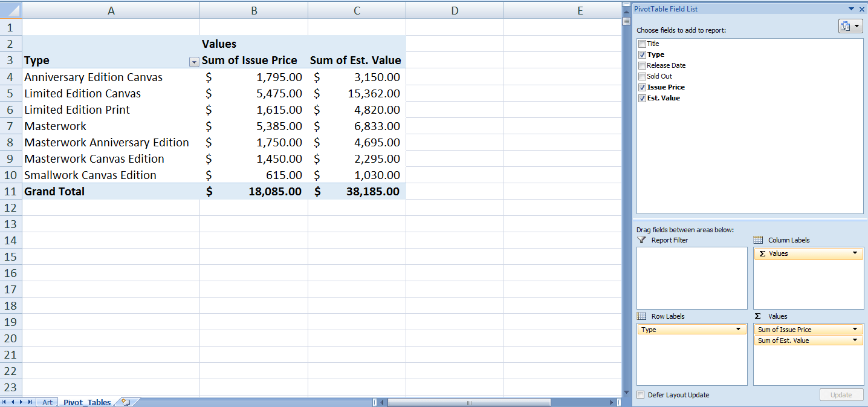
Task: Click the field list views selector icon
Action: click(849, 25)
